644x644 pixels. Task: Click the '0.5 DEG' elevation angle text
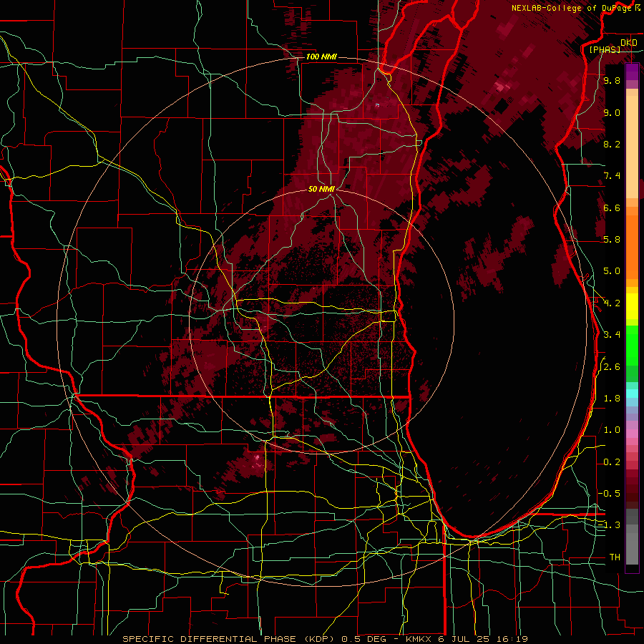pyautogui.click(x=364, y=639)
